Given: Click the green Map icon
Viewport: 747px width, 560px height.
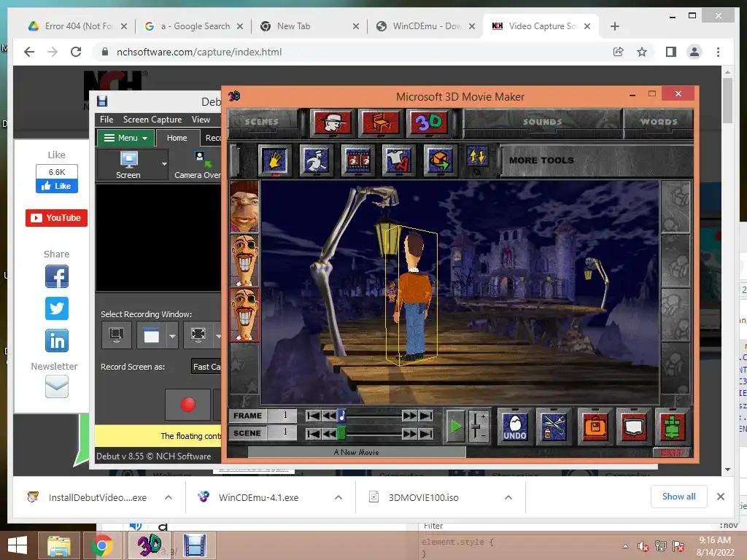Looking at the screenshot, I should pyautogui.click(x=672, y=426).
